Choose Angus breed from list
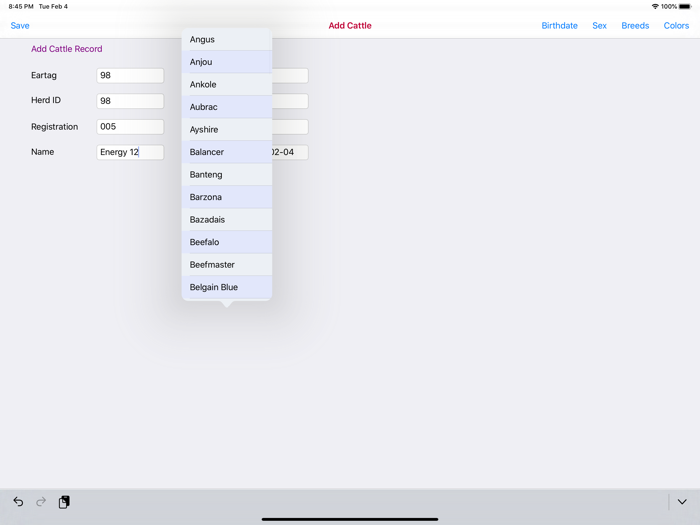The width and height of the screenshot is (700, 525). pos(227,39)
